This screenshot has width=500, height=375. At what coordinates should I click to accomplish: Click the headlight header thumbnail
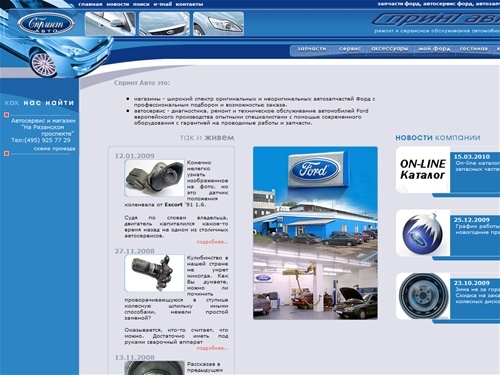point(218,24)
